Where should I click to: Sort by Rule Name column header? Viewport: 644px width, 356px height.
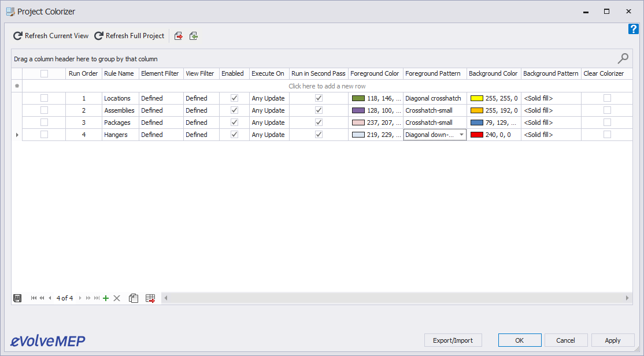(x=120, y=73)
